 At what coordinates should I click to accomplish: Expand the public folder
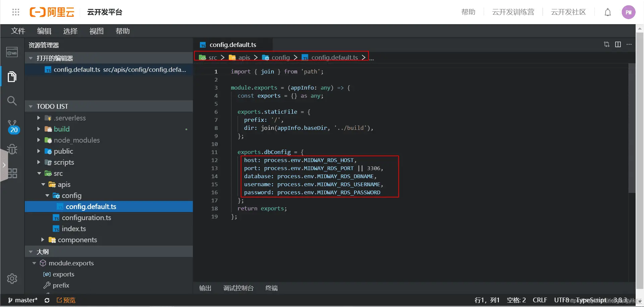click(39, 151)
